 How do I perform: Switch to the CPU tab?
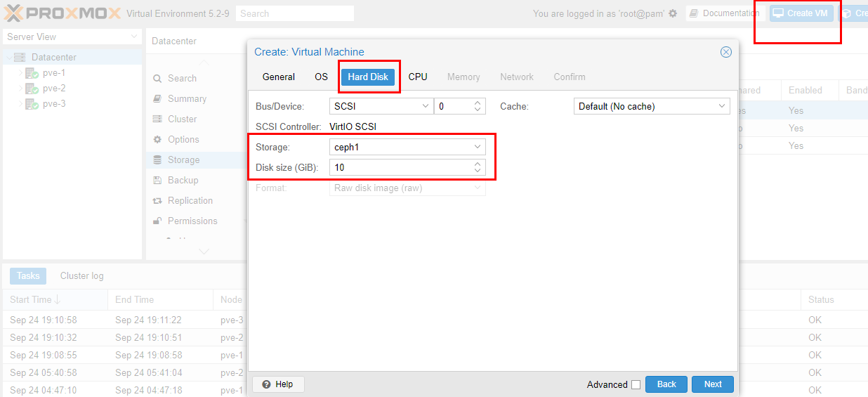pos(418,77)
